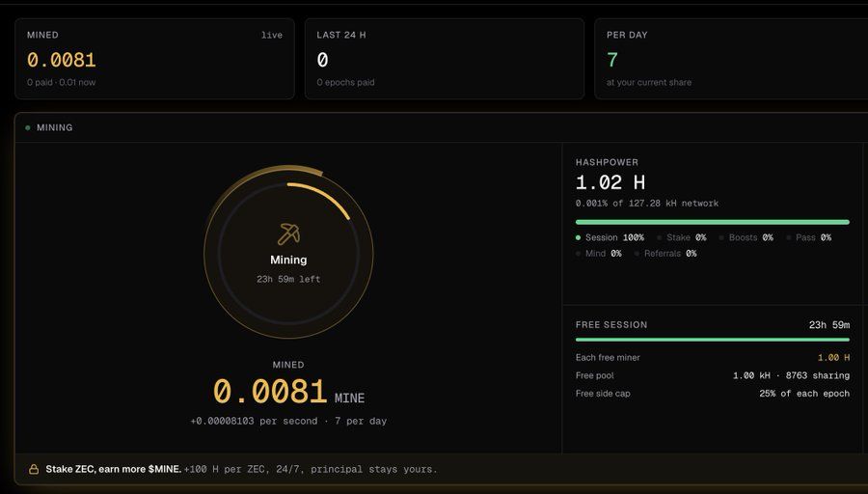Click the 'Free side cap' row label
The height and width of the screenshot is (494, 868).
tap(603, 394)
